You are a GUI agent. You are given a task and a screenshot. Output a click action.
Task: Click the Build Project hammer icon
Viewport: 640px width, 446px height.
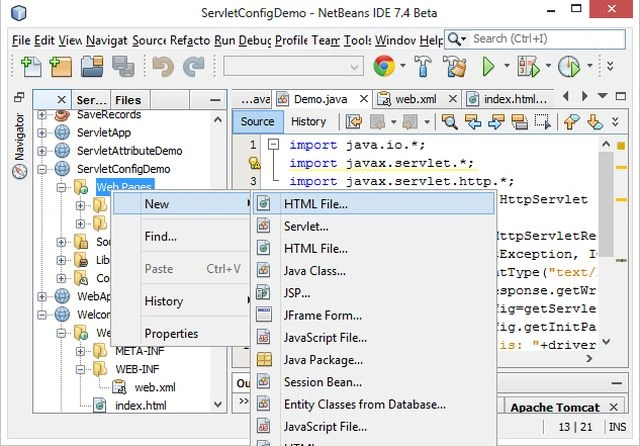(422, 67)
